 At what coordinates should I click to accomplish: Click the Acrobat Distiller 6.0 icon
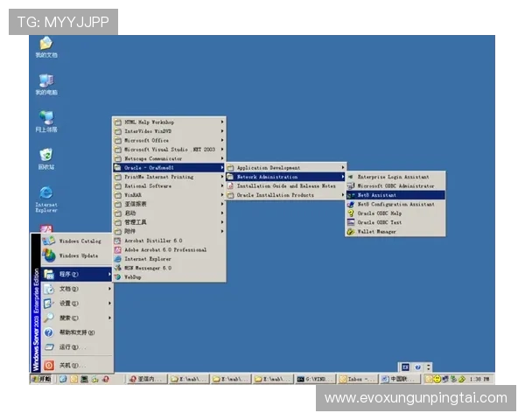pyautogui.click(x=117, y=241)
